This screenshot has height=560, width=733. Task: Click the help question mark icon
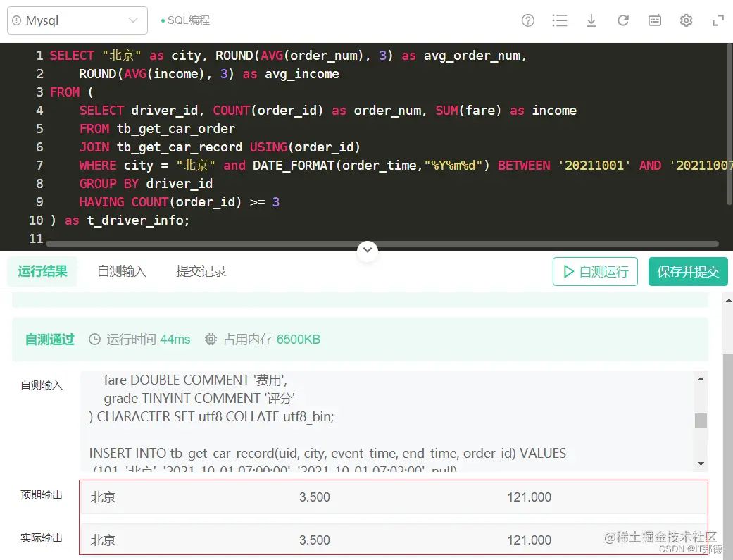[528, 20]
